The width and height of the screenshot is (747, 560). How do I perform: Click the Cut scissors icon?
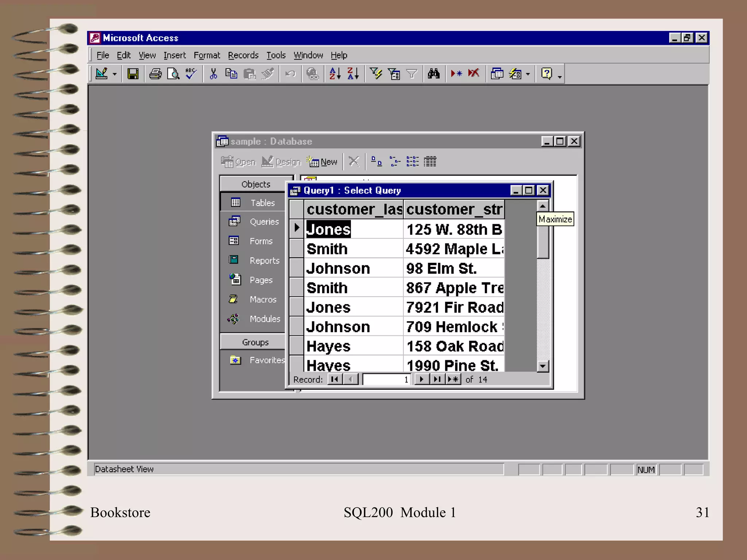213,74
